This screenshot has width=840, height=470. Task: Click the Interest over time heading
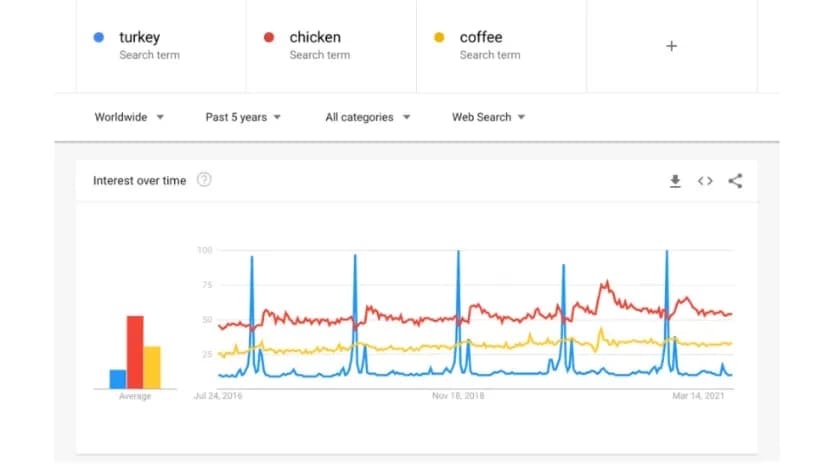(139, 181)
